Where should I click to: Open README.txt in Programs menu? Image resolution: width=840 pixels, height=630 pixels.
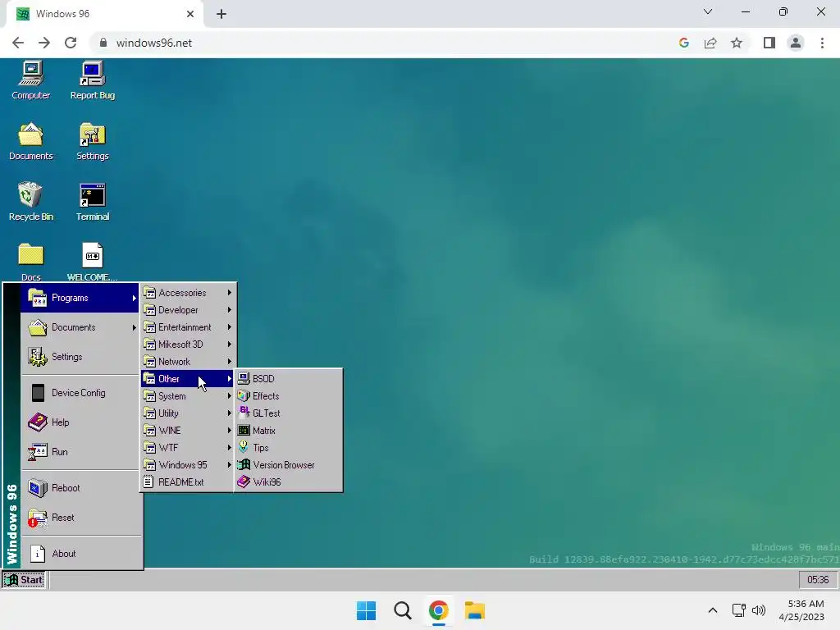188,482
